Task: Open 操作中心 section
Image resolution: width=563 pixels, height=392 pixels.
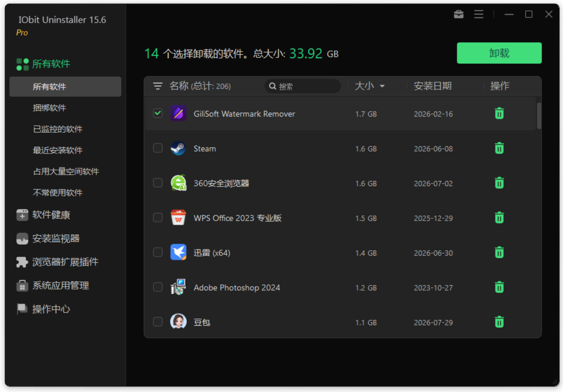Action: [44, 309]
